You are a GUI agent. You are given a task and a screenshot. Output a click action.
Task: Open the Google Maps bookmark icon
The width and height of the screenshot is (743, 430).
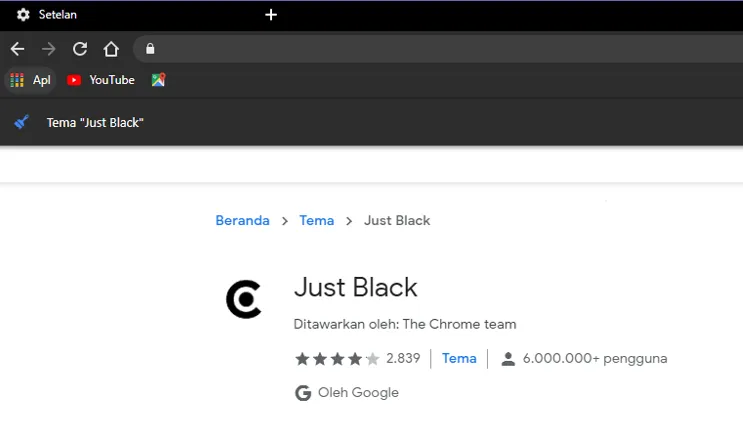click(x=158, y=80)
